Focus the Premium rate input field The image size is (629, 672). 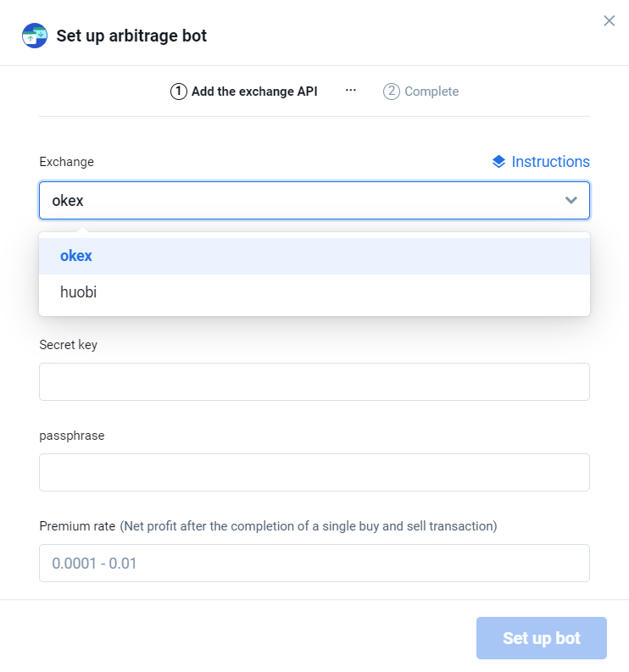pos(314,563)
